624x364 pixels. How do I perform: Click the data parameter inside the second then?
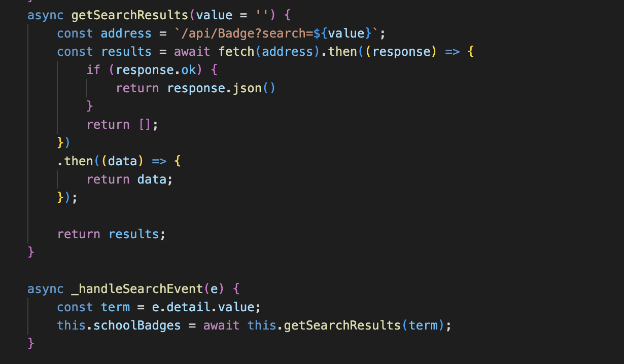coord(123,161)
